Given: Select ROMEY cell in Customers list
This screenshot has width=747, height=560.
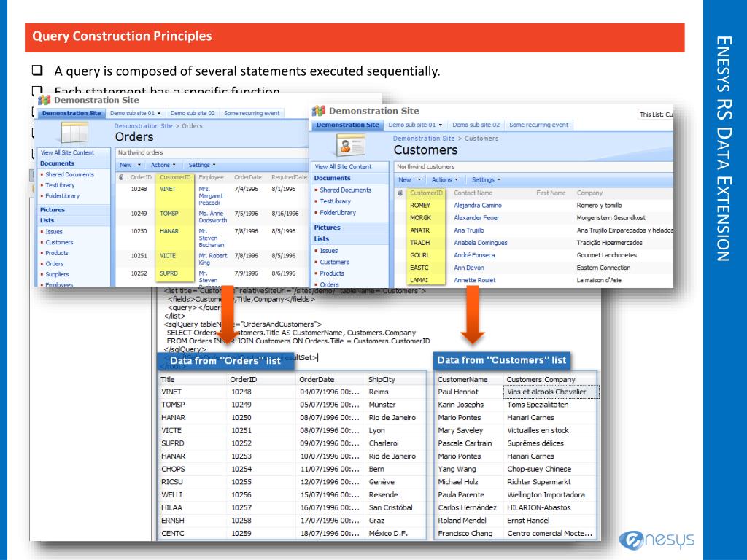Looking at the screenshot, I should click(420, 205).
